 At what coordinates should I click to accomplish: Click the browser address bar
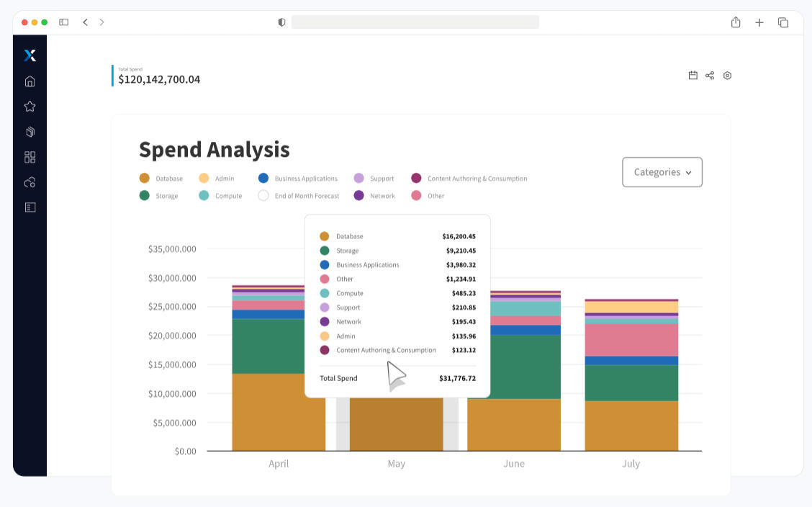click(415, 22)
